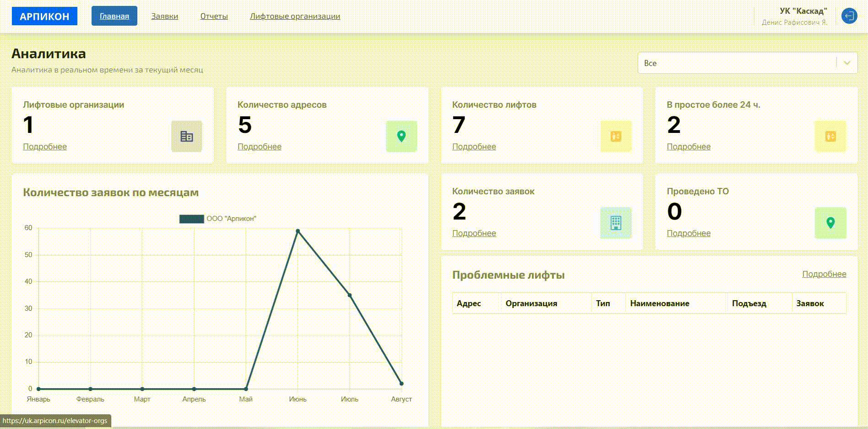Open Подробнее under Количество адресов
Viewport: 868px width, 429px height.
click(x=259, y=147)
